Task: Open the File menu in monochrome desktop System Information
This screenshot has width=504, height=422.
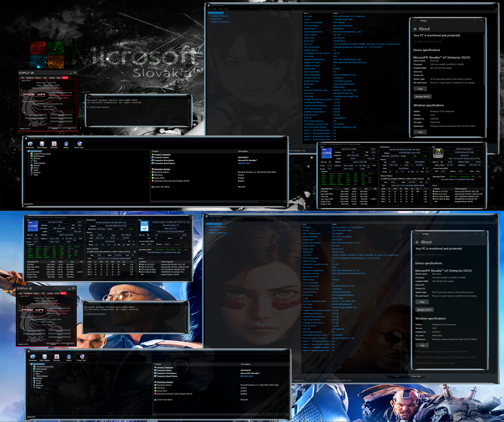Action: 209,9
